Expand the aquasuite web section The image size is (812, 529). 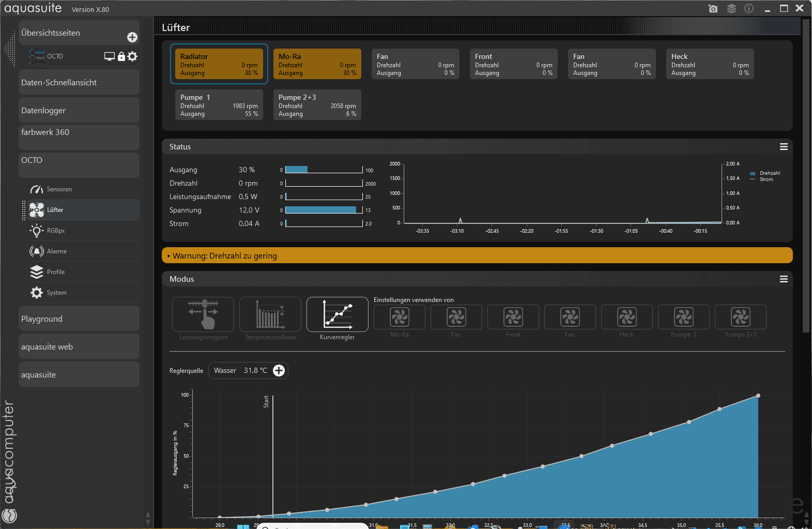79,346
